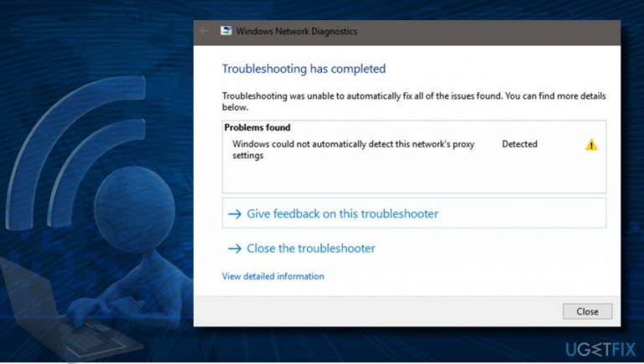The width and height of the screenshot is (644, 364).
Task: Open View detailed information link
Action: point(273,276)
